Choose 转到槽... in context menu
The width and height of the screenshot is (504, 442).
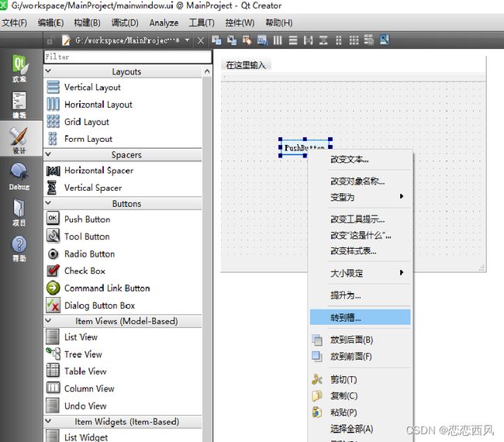(361, 318)
